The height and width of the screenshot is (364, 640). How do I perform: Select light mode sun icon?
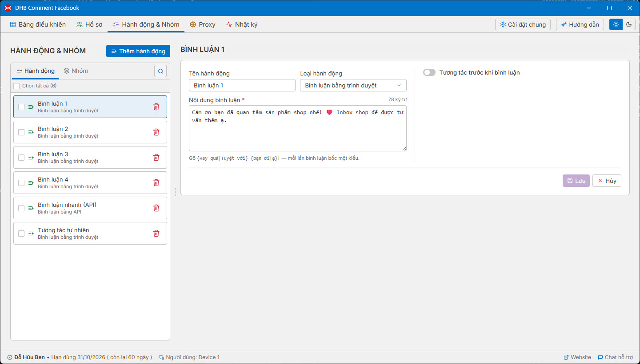pos(616,24)
